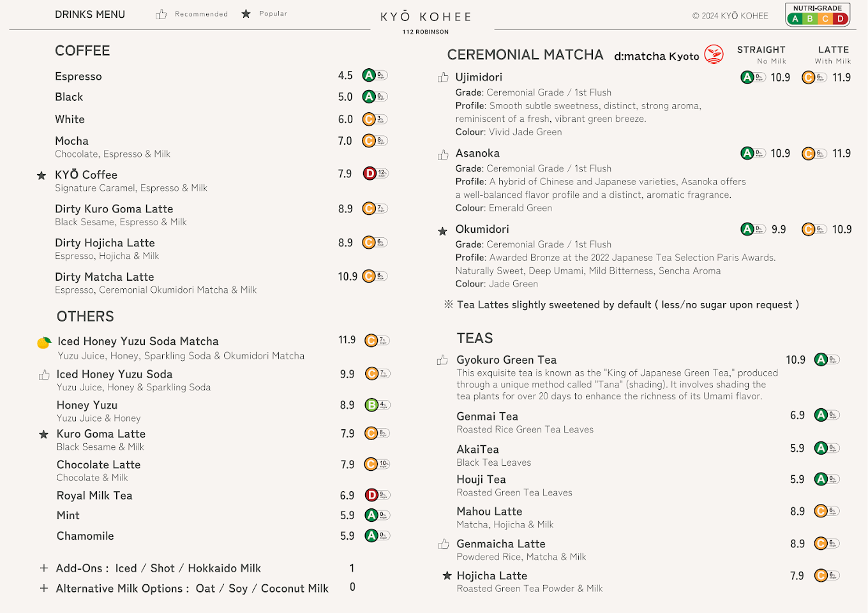The height and width of the screenshot is (613, 868).
Task: Click the Nutri-Grade D badge for KYŌ Coffee
Action: [x=375, y=173]
